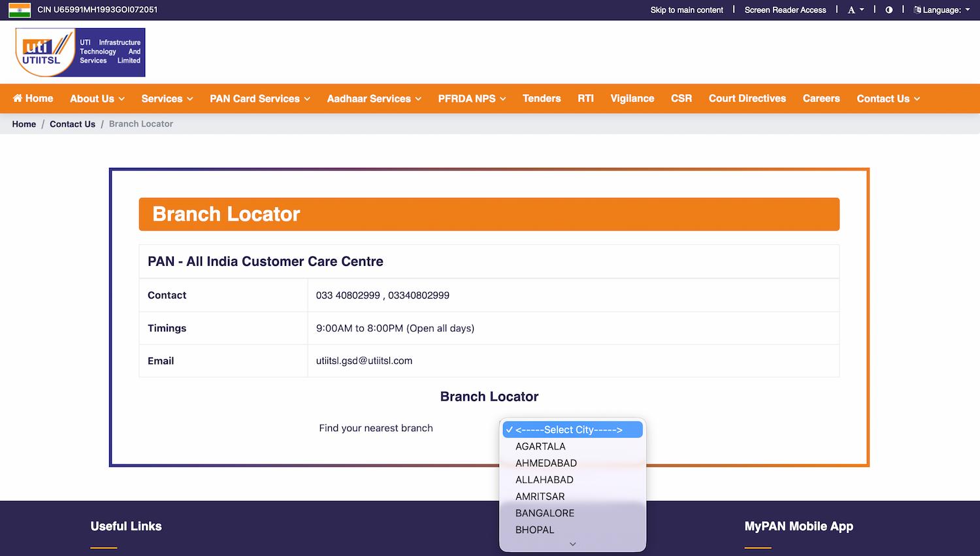
Task: Expand the Aadhaar Services menu
Action: 374,99
